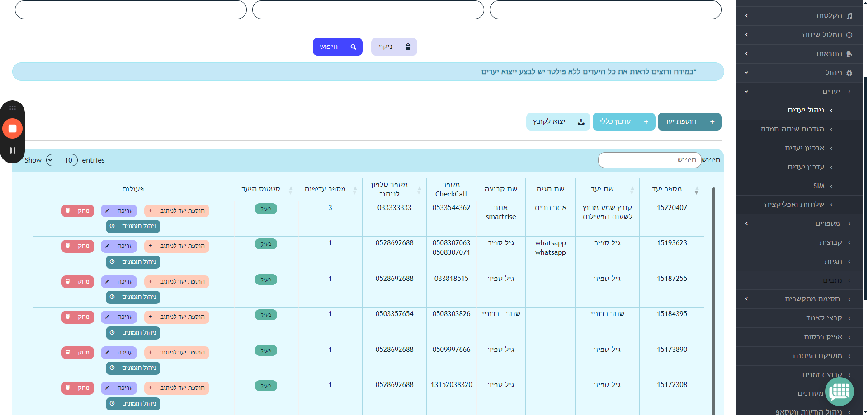The width and height of the screenshot is (868, 415).
Task: Open ניהול זמנים for destination 15193623
Action: (133, 262)
